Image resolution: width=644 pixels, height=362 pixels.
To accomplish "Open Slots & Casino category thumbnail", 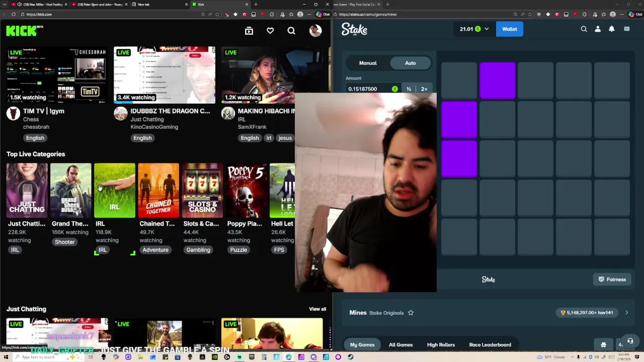I will 202,190.
